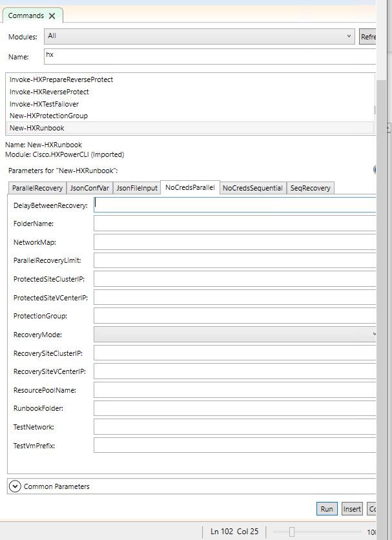Viewport: 392px width, 540px height.
Task: Click the ProtectionGroup input field
Action: [234, 316]
